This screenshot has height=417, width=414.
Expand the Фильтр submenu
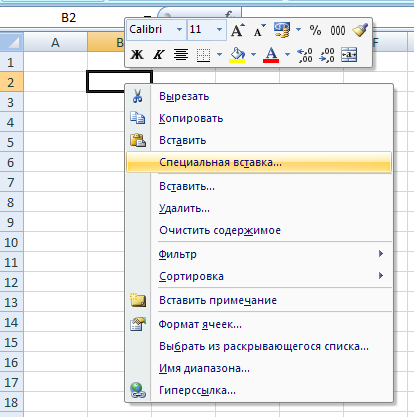259,254
